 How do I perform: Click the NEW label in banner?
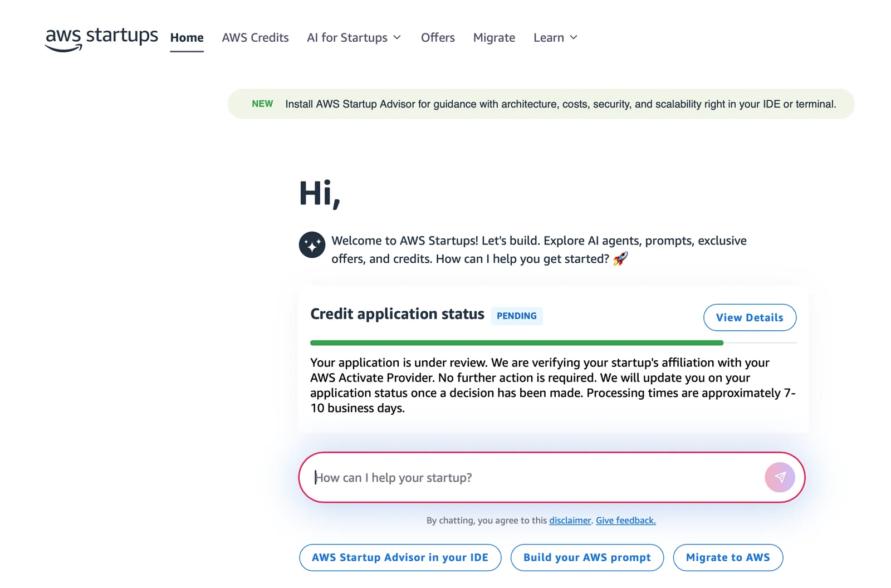coord(262,104)
